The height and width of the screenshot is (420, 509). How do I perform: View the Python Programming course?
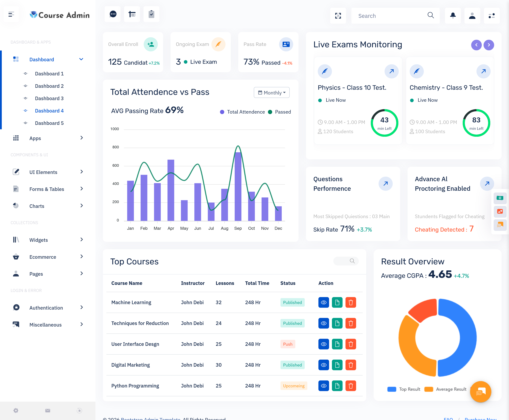pos(324,386)
